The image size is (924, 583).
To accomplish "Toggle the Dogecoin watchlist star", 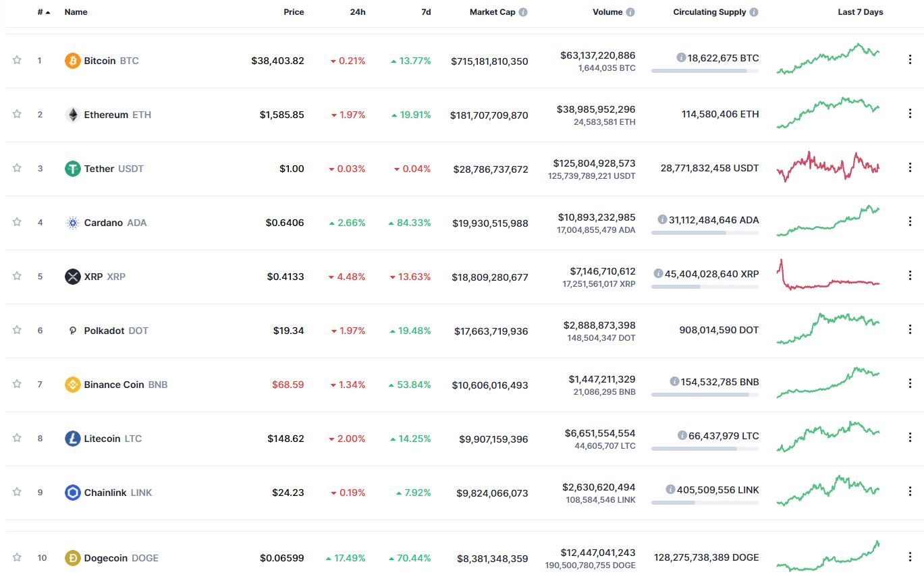I will pyautogui.click(x=17, y=557).
